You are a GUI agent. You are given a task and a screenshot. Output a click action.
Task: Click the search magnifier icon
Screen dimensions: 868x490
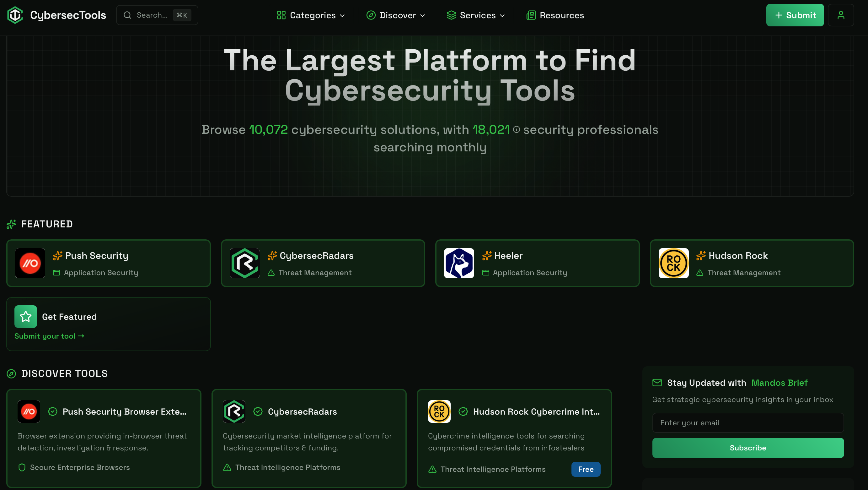tap(127, 15)
